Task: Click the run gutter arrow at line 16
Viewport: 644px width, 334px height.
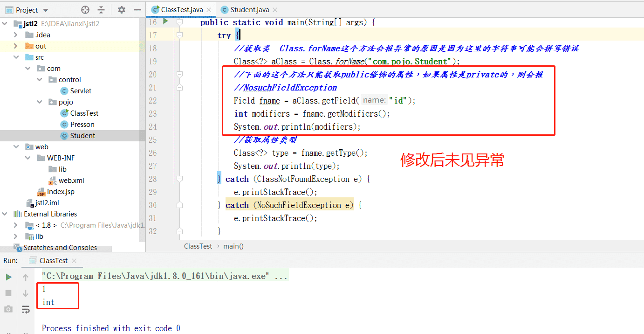Action: [165, 21]
